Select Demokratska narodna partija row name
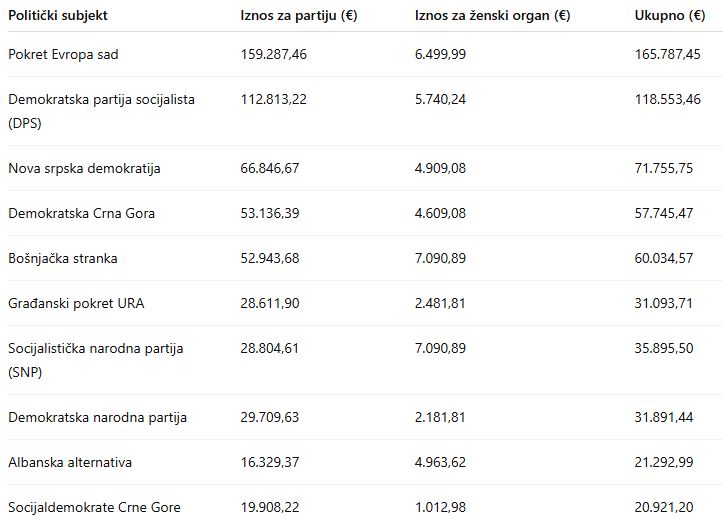 point(97,418)
